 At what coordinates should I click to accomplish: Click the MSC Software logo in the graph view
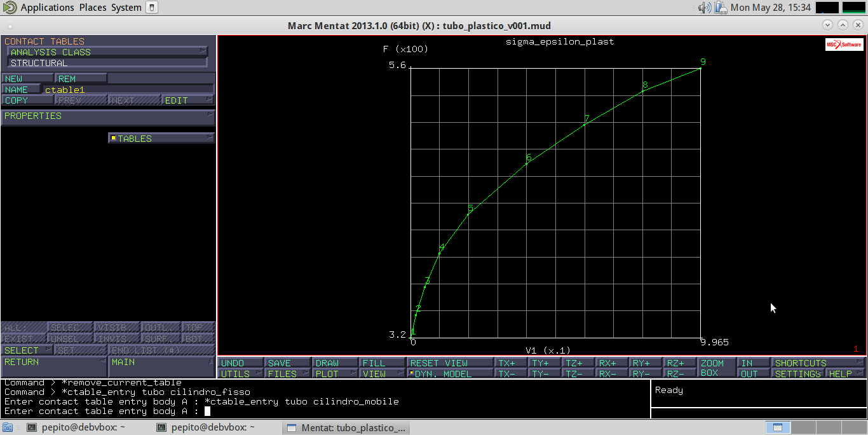[x=844, y=45]
